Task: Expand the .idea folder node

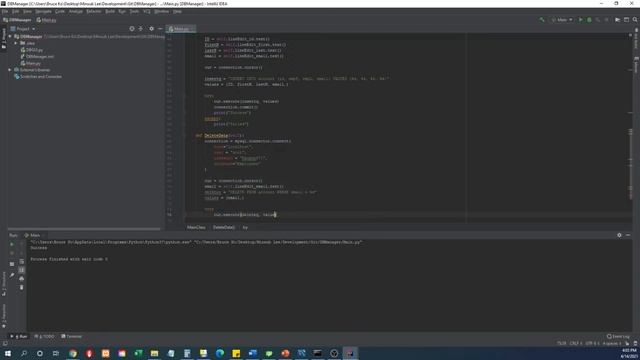Action: click(x=16, y=43)
